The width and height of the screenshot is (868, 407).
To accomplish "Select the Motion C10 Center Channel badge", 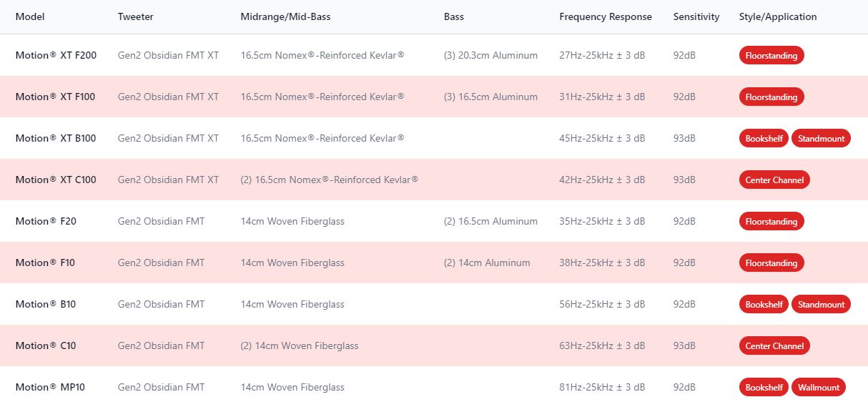I will (x=774, y=346).
